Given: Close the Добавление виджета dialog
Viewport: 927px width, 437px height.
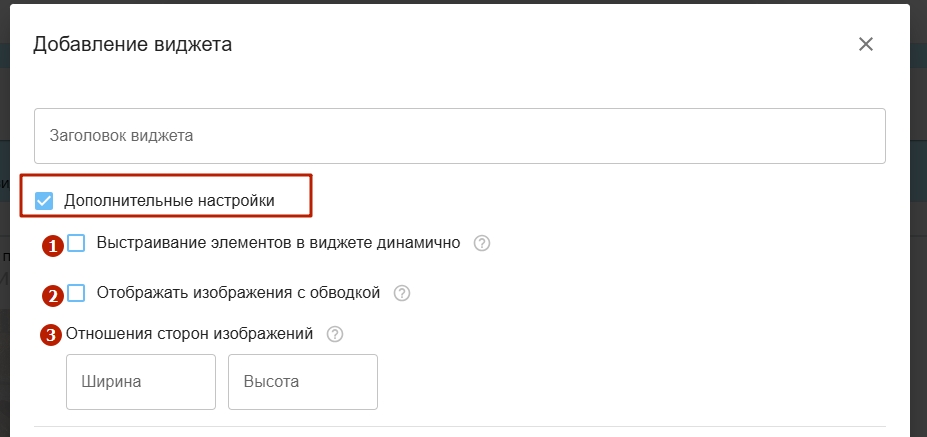Looking at the screenshot, I should pyautogui.click(x=866, y=44).
